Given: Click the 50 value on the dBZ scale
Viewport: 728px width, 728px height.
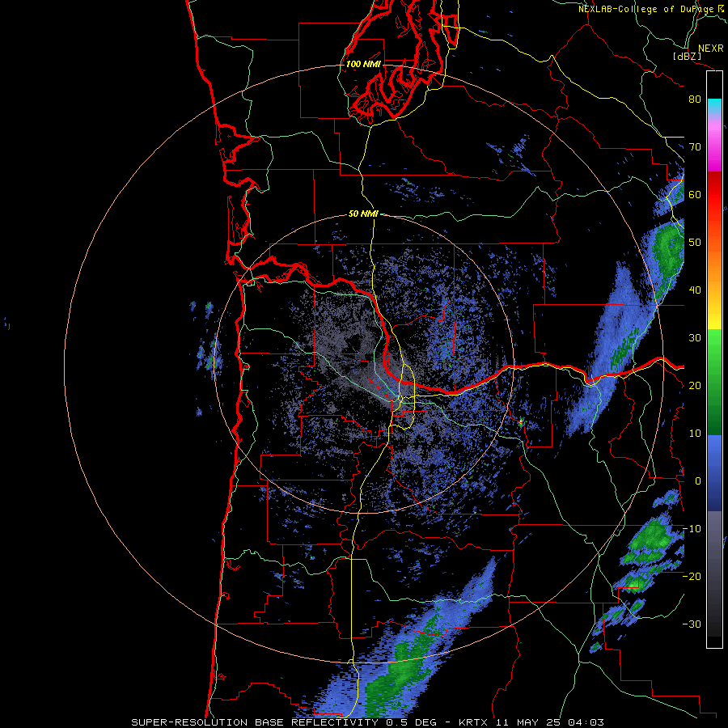Looking at the screenshot, I should 695,243.
